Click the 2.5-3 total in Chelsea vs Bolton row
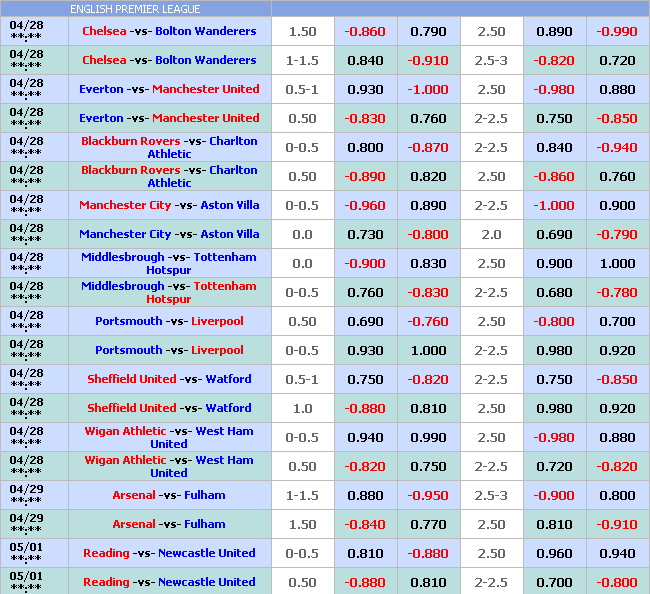Screen dimensions: 650x594 coord(491,61)
